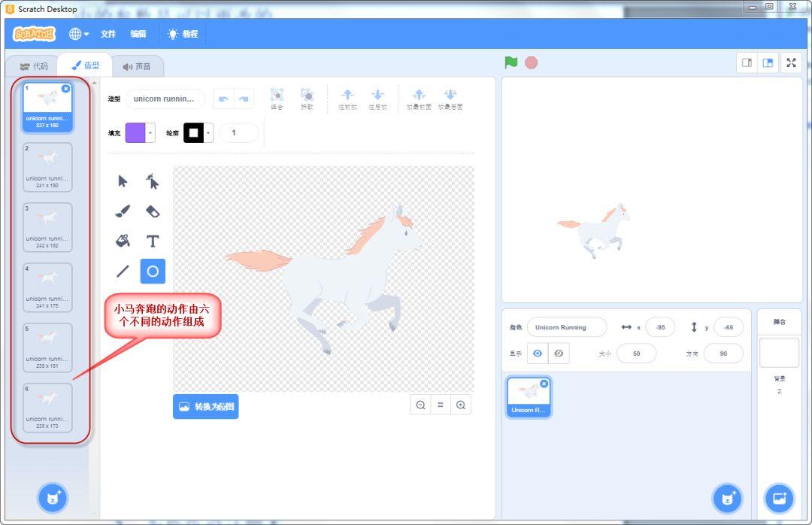
Task: Click the Group icon
Action: pyautogui.click(x=277, y=98)
